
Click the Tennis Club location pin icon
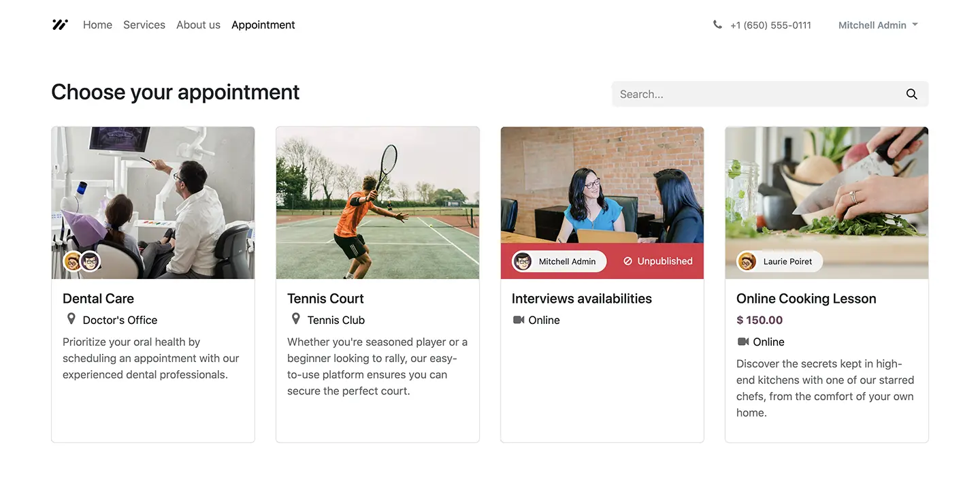tap(295, 318)
